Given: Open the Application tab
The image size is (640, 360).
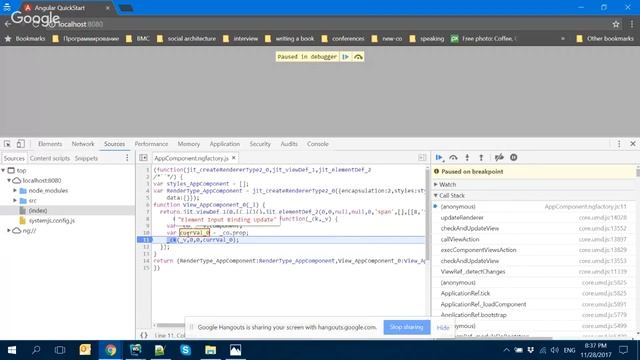Looking at the screenshot, I should 224,144.
